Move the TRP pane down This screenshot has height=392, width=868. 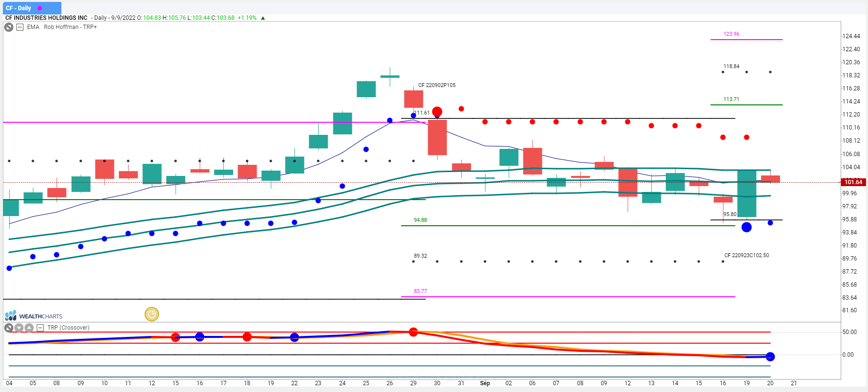point(19,328)
